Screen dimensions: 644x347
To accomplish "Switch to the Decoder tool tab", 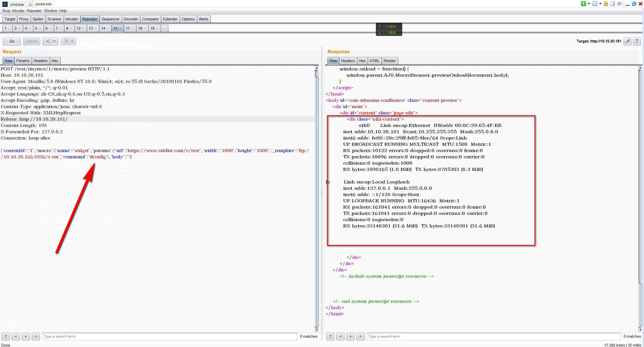I will [131, 19].
